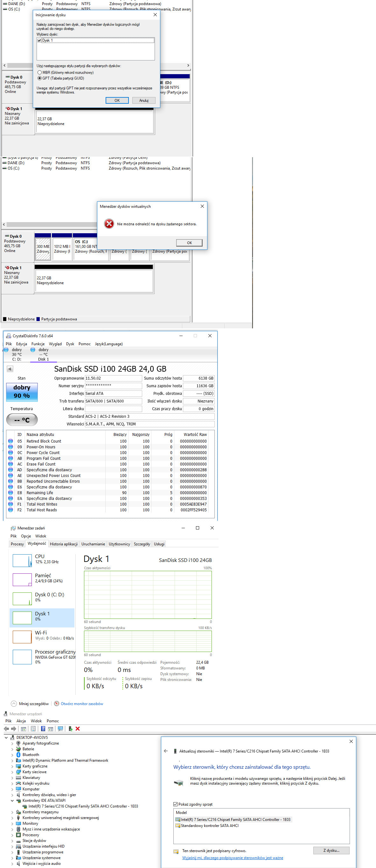Click the red X uninstall device icon
376x868 pixels.
78,729
